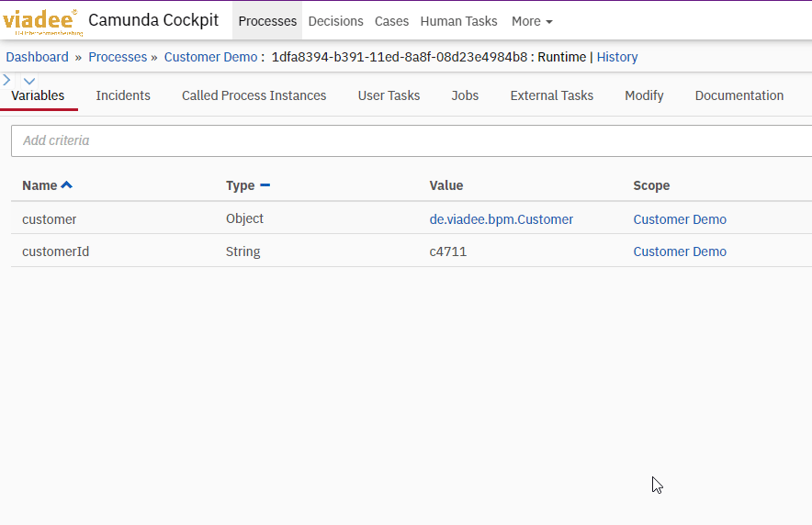The height and width of the screenshot is (525, 812).
Task: Collapse the diagram panel with down chevron
Action: [x=29, y=81]
